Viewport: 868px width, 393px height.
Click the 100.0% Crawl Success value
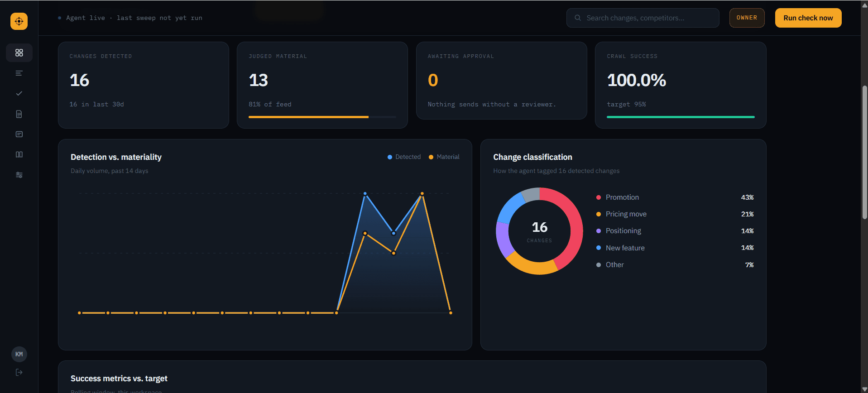click(637, 81)
